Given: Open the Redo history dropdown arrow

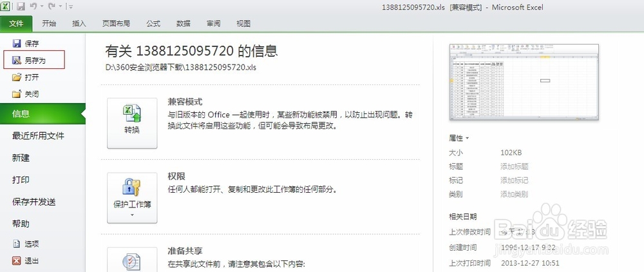Looking at the screenshot, I should (61, 6).
